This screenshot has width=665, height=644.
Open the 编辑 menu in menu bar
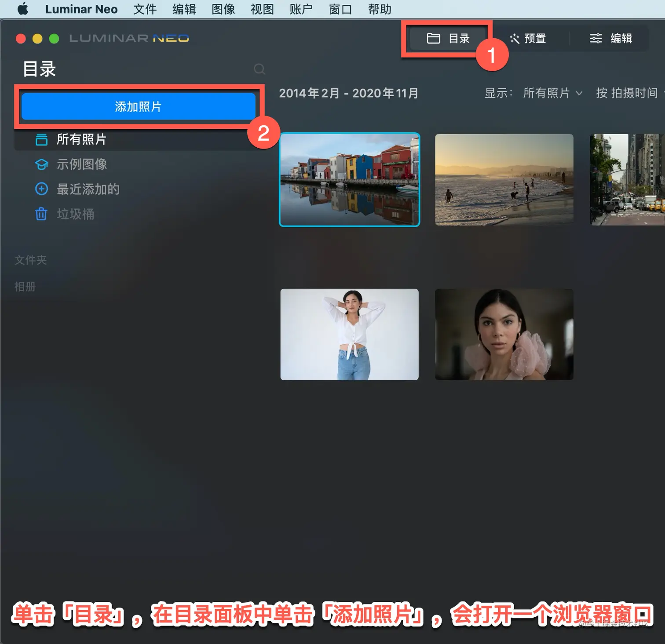184,9
